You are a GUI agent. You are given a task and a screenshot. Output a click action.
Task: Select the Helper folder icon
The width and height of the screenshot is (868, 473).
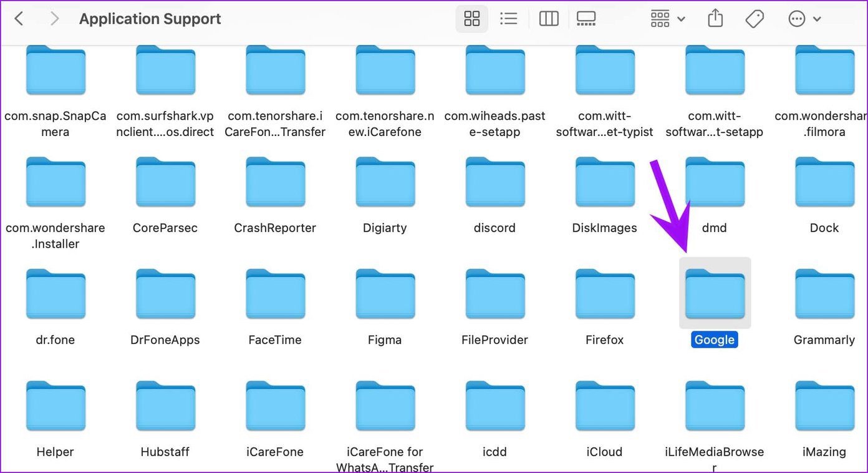pos(55,406)
